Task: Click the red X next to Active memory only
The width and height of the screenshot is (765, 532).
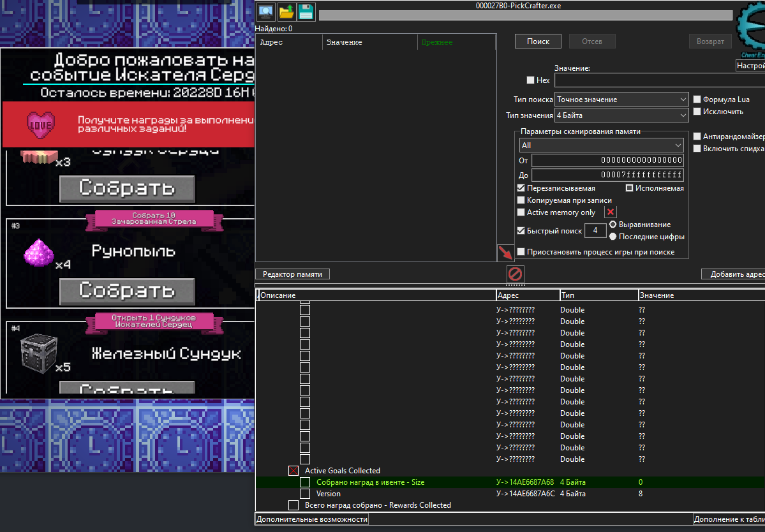Action: (x=611, y=212)
